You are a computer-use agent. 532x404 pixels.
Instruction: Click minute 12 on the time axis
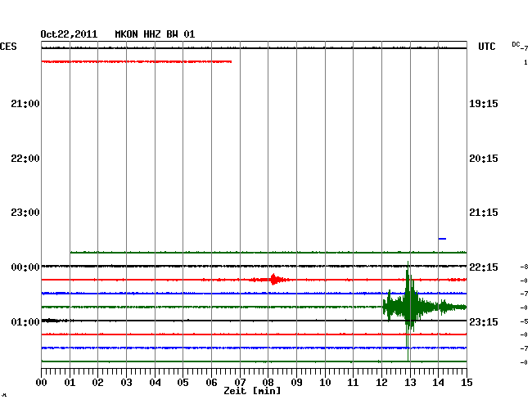click(x=381, y=383)
